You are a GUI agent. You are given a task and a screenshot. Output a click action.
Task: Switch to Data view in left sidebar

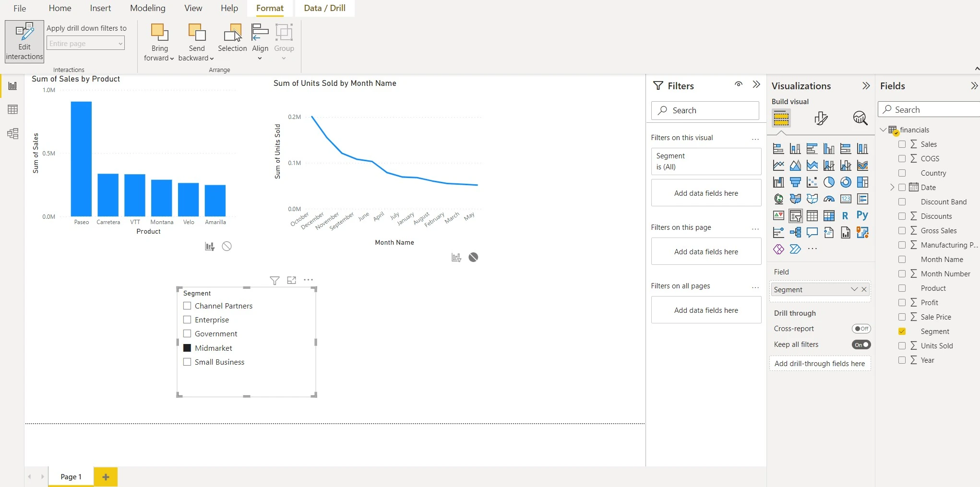pos(13,109)
